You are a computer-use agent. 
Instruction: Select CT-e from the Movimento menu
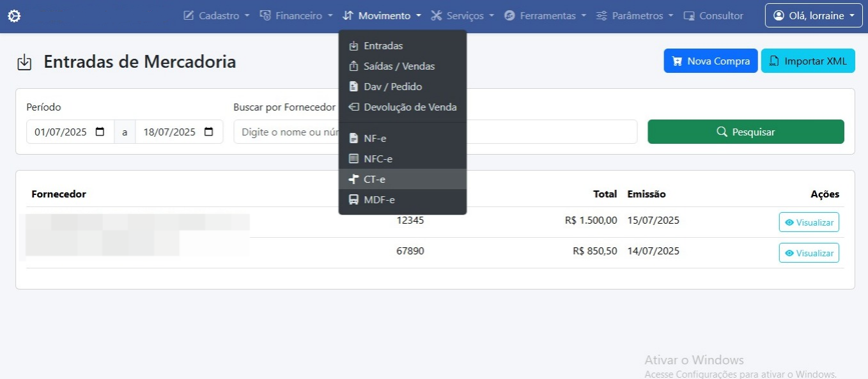click(x=375, y=180)
